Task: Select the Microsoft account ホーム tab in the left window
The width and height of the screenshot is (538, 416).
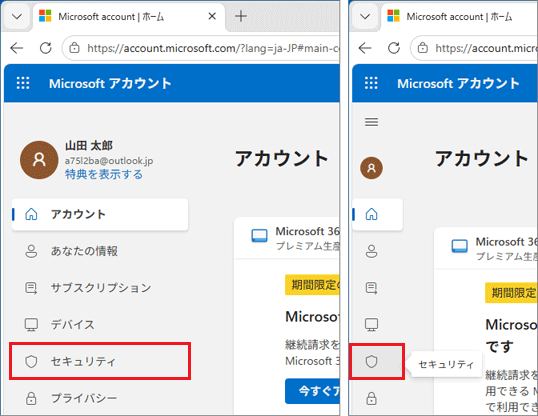Action: point(129,16)
